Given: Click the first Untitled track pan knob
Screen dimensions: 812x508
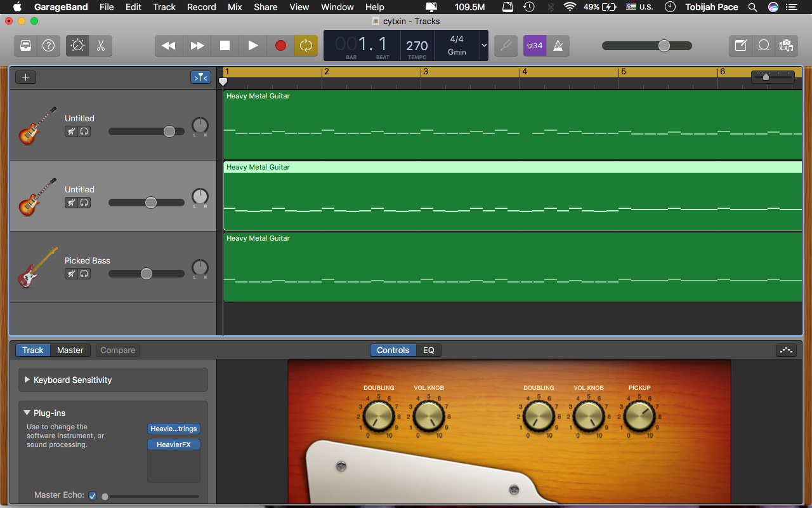Looking at the screenshot, I should tap(200, 126).
